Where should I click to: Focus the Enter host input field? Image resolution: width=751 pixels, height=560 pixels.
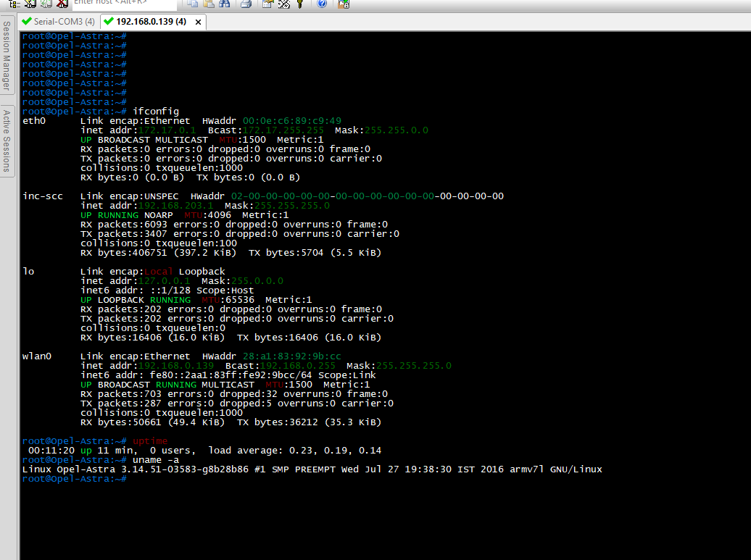(x=125, y=4)
